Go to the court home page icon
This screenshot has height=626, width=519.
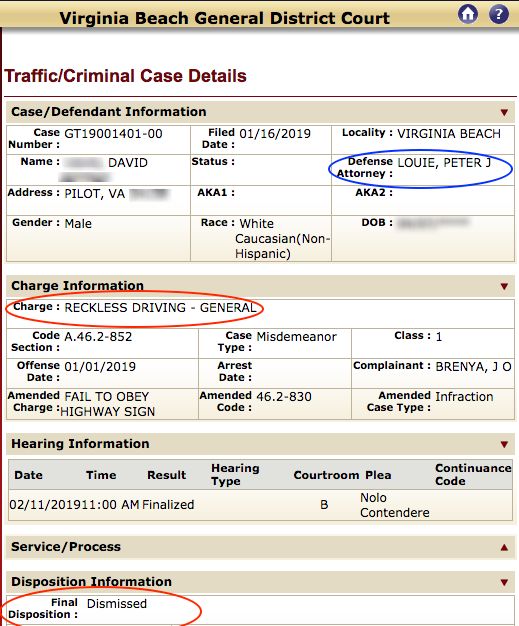(467, 14)
